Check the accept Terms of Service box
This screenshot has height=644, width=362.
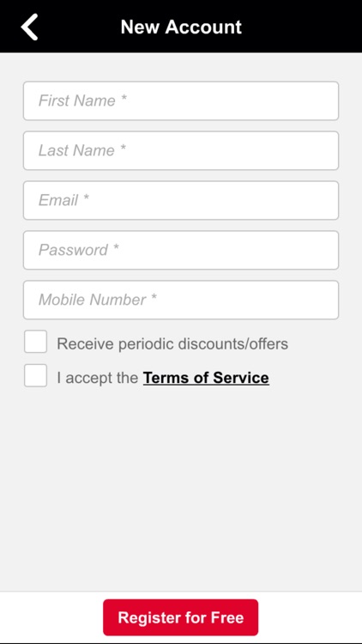click(35, 375)
